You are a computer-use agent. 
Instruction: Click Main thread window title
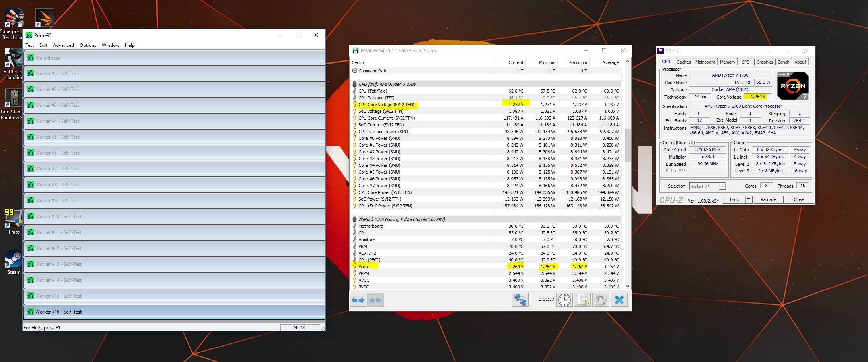(x=48, y=58)
